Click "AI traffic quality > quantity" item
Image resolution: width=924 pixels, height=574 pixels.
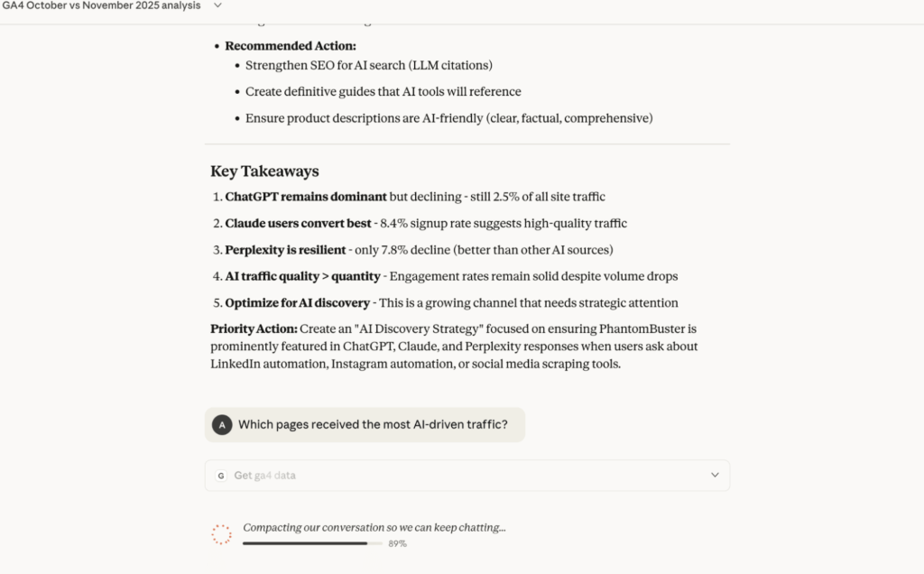click(x=296, y=276)
